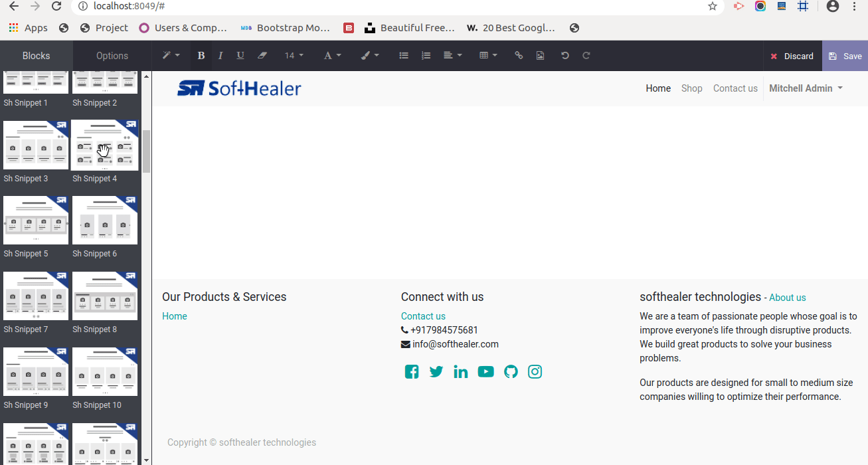Image resolution: width=868 pixels, height=465 pixels.
Task: Open the paintbrush background color dropdown
Action: tap(370, 56)
